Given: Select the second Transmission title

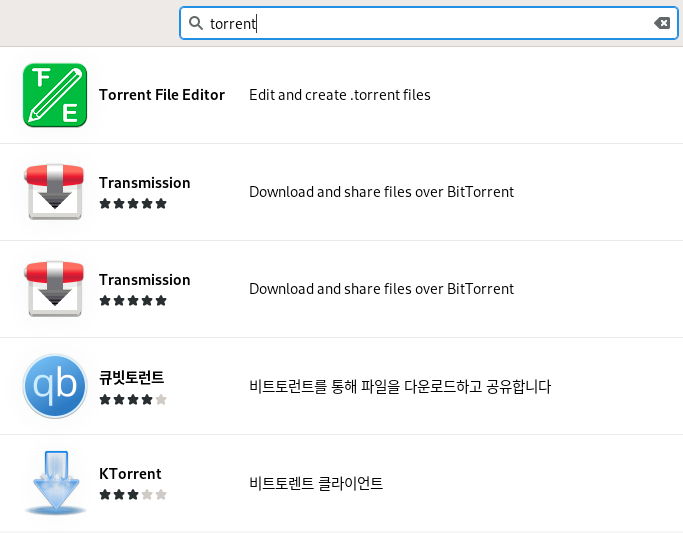Looking at the screenshot, I should (x=145, y=280).
